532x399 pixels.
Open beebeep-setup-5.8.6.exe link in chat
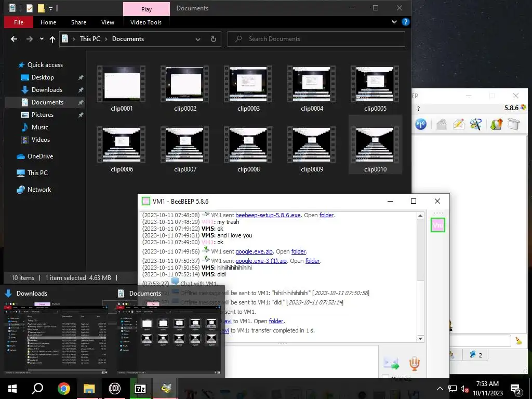(268, 215)
